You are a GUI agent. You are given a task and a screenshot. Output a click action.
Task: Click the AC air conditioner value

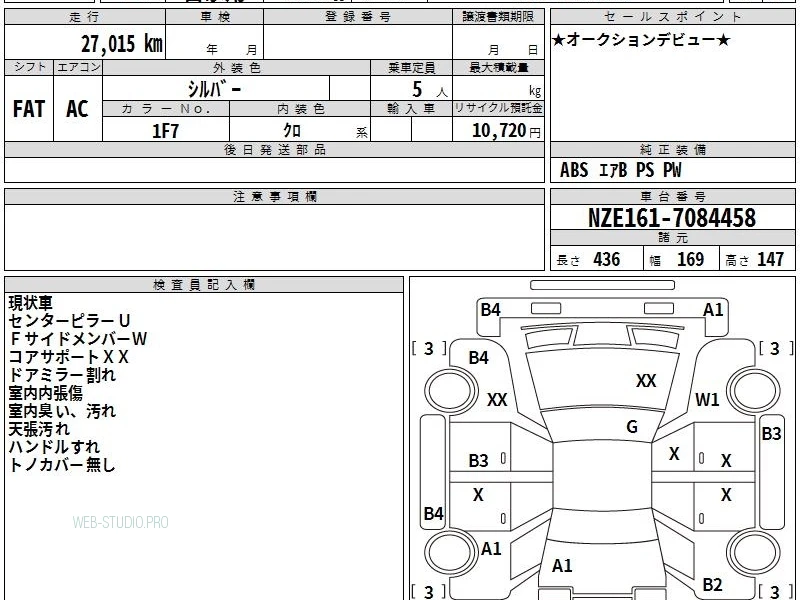click(78, 109)
